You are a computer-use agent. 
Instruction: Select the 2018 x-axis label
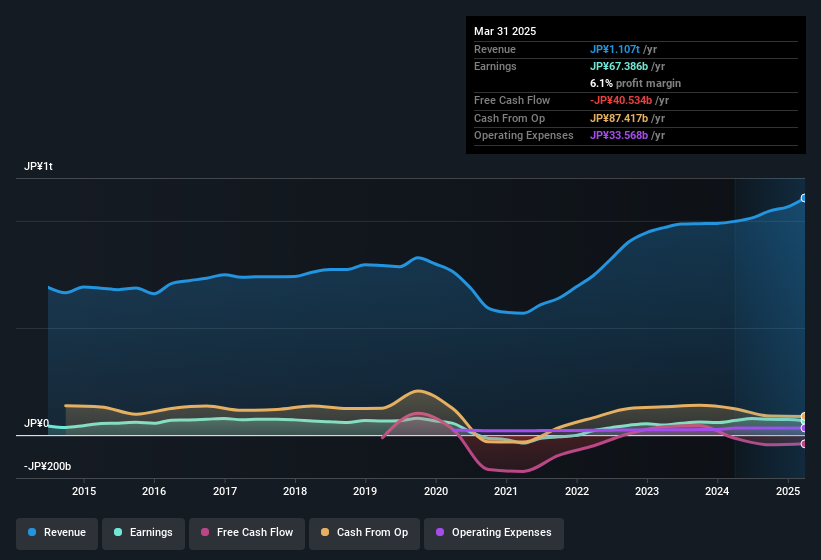[x=295, y=491]
